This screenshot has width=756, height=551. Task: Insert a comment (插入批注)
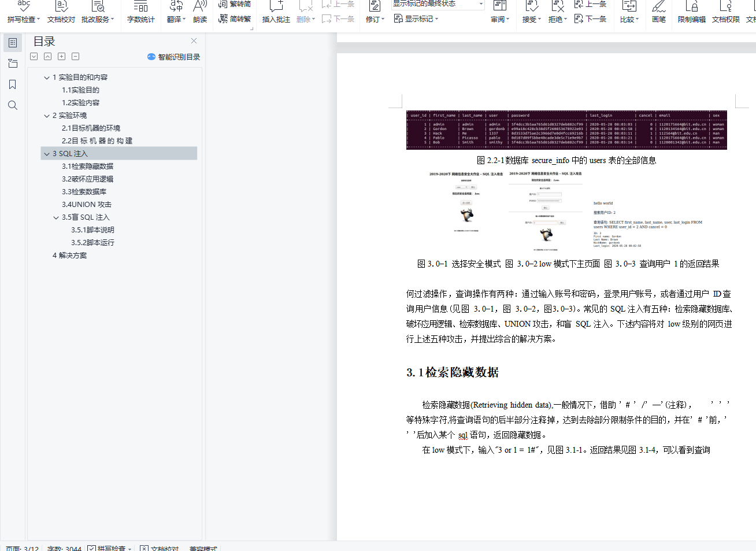(276, 12)
